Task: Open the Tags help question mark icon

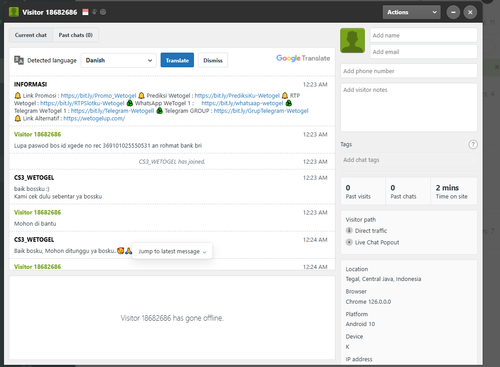Action: 473,144
